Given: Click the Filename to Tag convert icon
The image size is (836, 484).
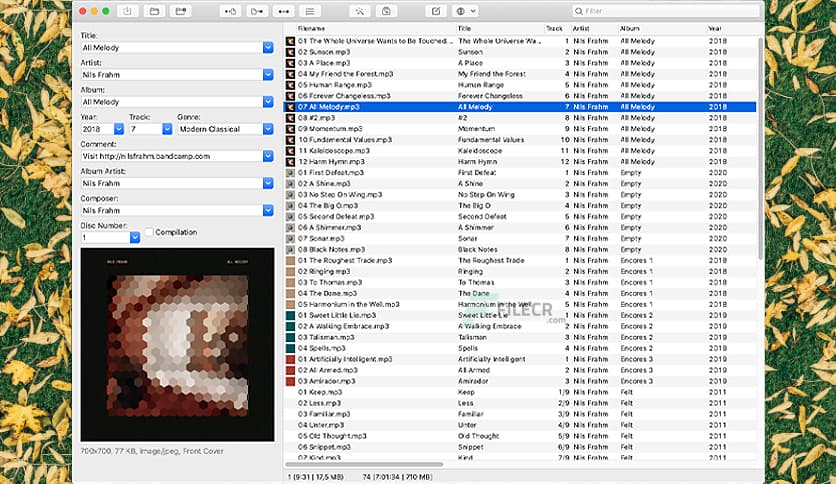Looking at the screenshot, I should pos(257,11).
